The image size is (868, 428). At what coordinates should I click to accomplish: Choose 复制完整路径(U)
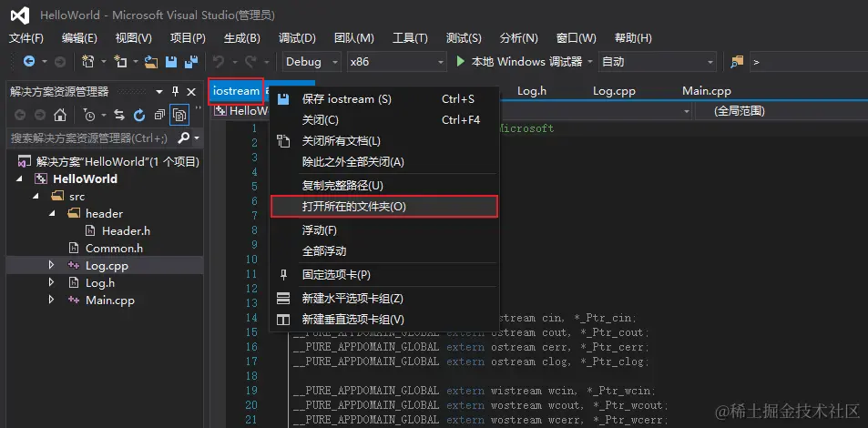point(384,186)
